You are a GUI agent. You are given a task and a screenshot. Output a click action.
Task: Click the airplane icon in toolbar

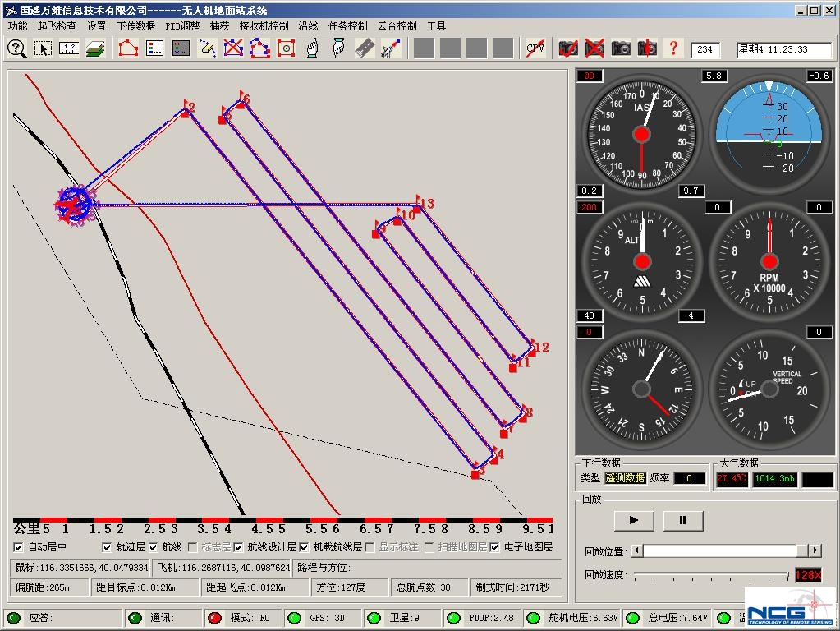point(391,48)
